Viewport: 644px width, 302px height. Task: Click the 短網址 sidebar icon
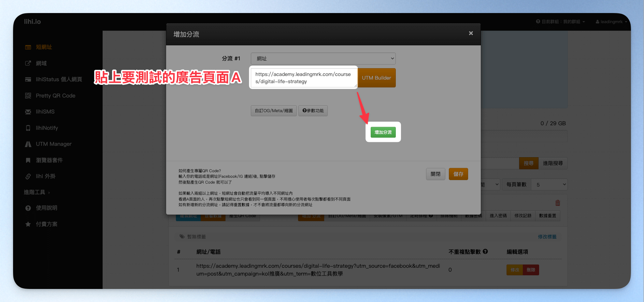pos(28,47)
